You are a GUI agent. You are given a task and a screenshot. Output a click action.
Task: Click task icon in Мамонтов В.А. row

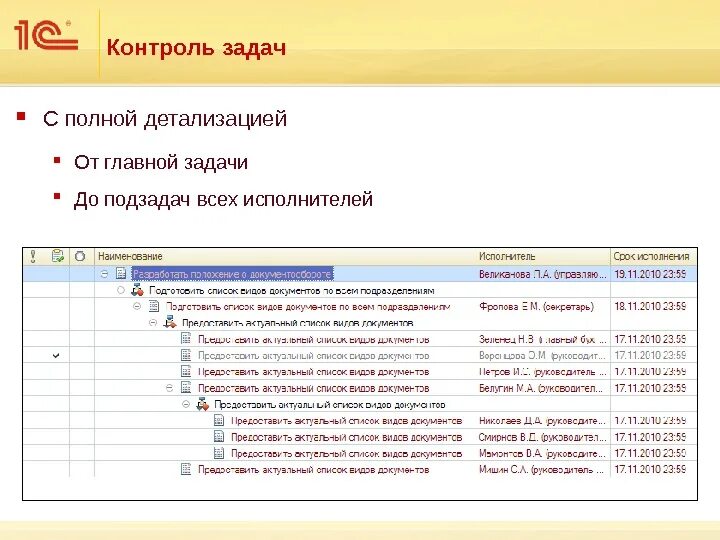click(x=219, y=453)
